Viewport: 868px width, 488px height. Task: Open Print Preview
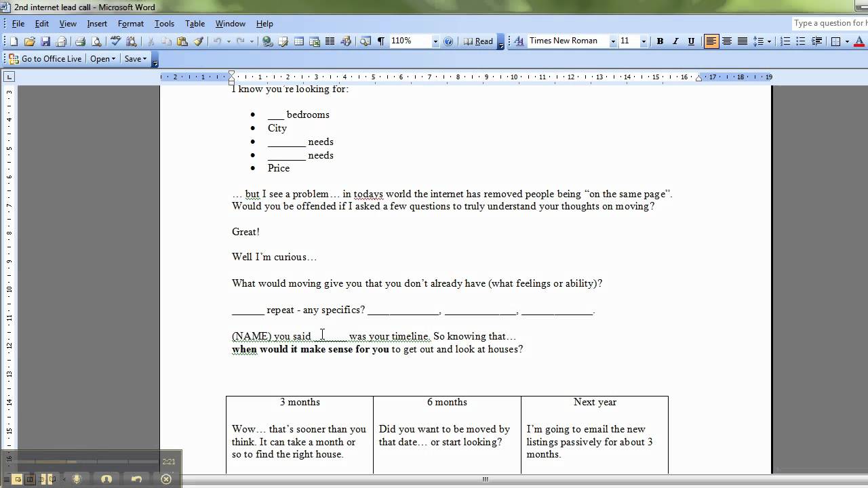point(96,41)
